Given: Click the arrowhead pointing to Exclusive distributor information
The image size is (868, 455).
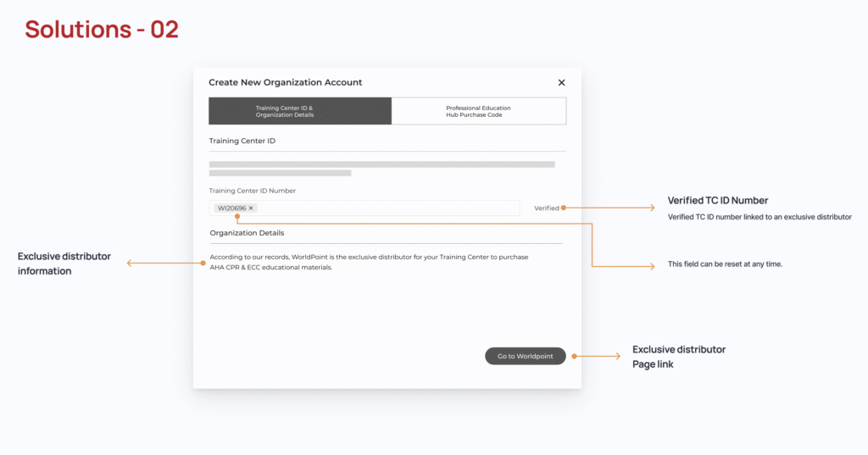Looking at the screenshot, I should click(x=130, y=264).
